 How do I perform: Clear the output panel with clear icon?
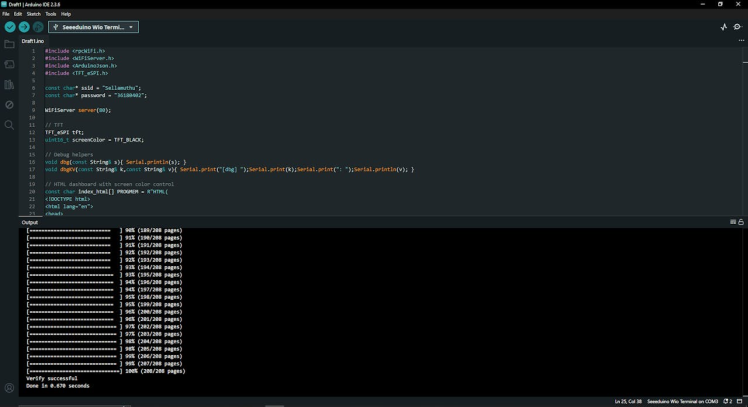733,222
